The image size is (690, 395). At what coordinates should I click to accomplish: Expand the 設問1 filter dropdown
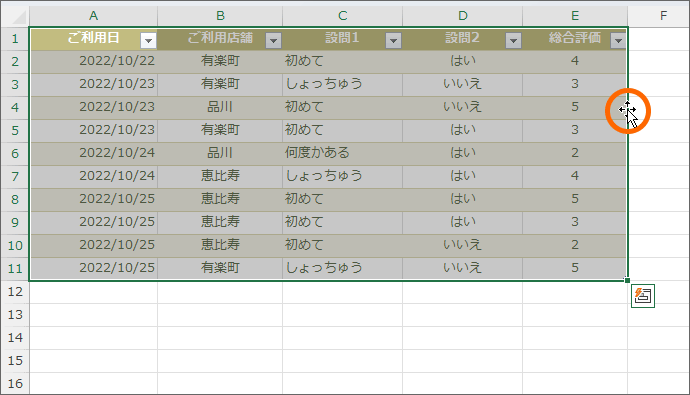tap(393, 41)
